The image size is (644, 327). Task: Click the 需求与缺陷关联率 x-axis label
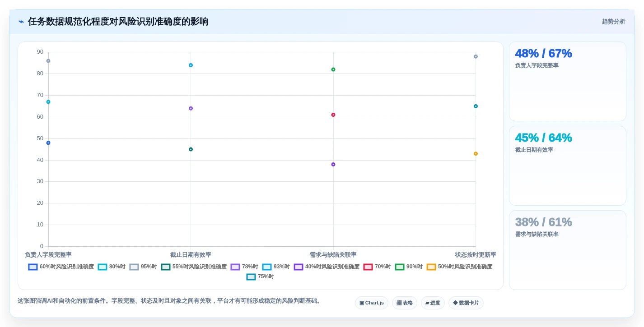tap(333, 255)
